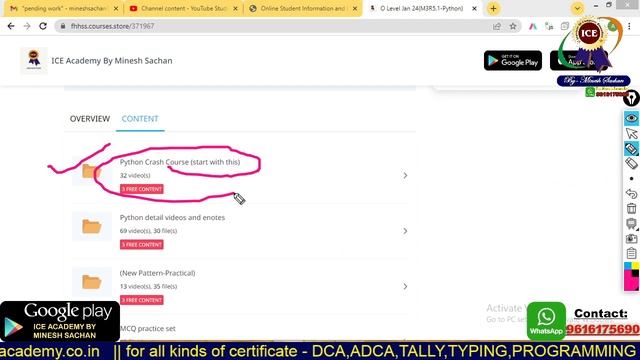Bookmark this page with the star icon
The width and height of the screenshot is (640, 360).
click(513, 26)
